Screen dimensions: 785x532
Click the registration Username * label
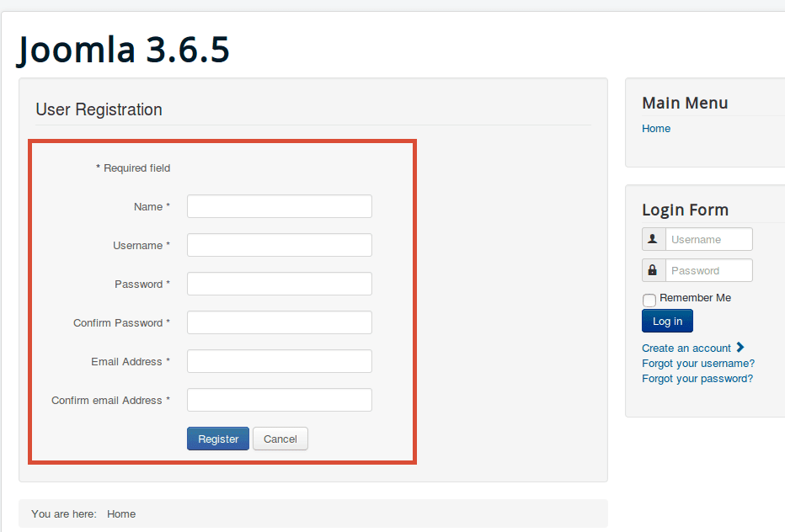click(142, 246)
